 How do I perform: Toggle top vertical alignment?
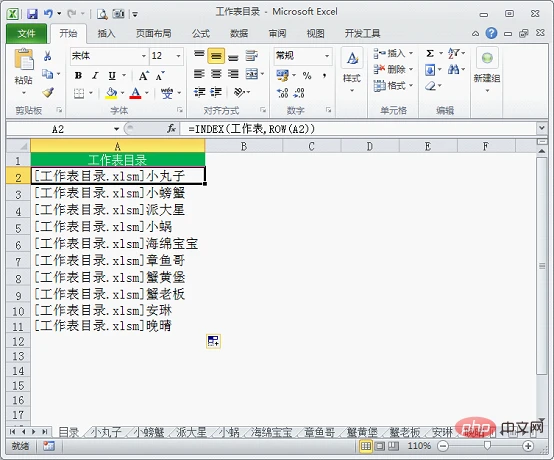199,55
